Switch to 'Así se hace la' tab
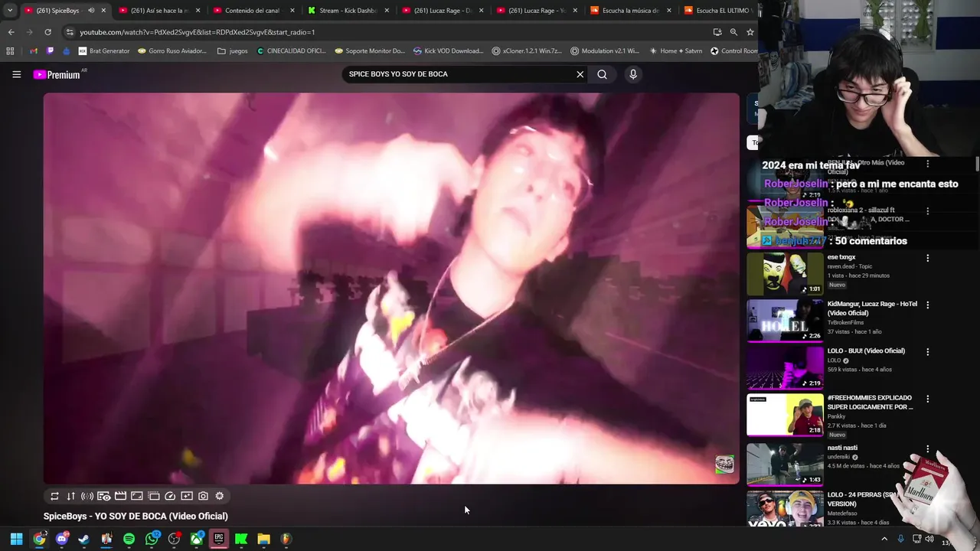 pos(159,11)
